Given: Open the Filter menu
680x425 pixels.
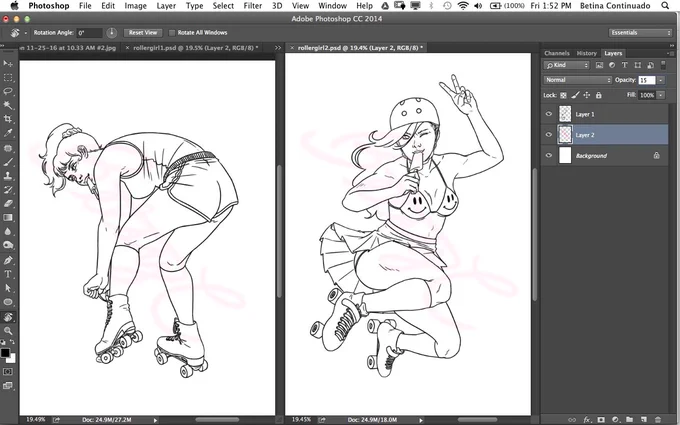Looking at the screenshot, I should (x=252, y=6).
